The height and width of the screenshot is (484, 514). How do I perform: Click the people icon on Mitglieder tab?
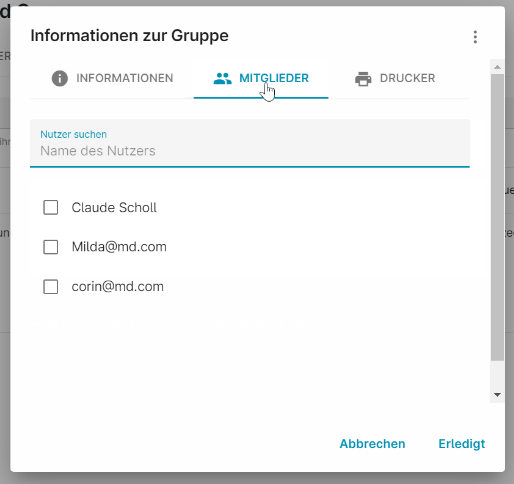(x=222, y=78)
